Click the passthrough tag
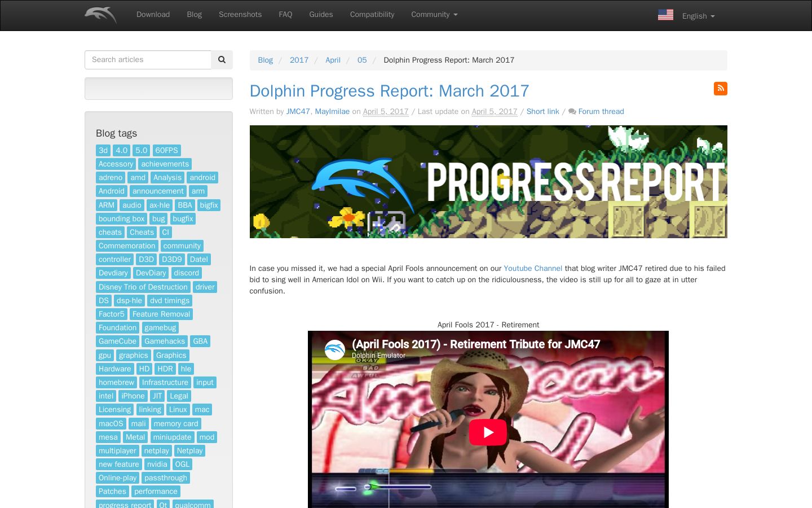812x508 pixels. pos(166,478)
